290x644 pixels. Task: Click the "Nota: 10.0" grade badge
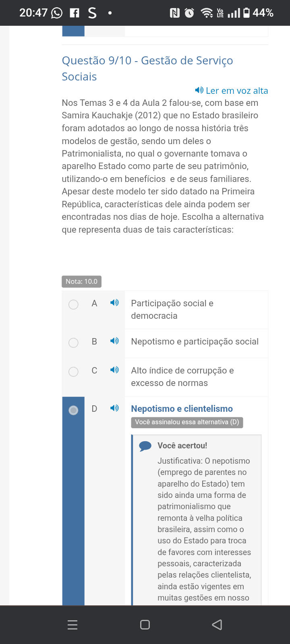click(x=81, y=281)
